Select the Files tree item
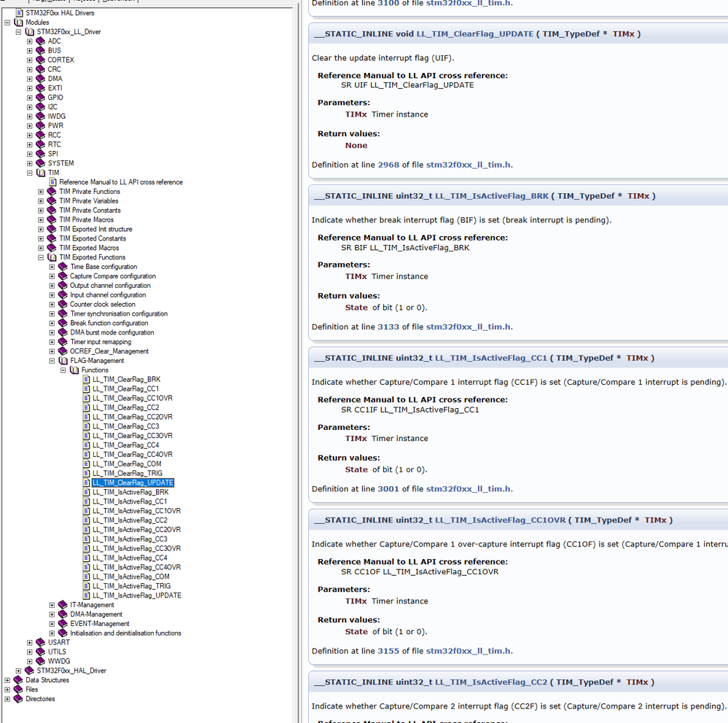This screenshot has height=723, width=728. [x=31, y=689]
